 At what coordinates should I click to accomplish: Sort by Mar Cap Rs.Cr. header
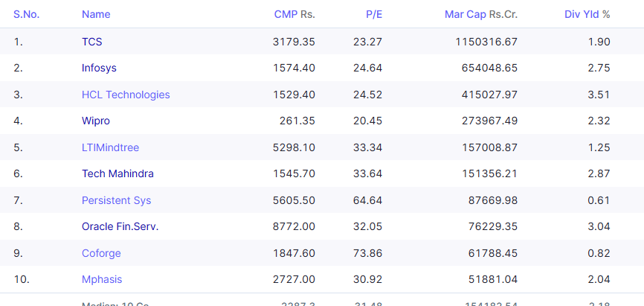(x=481, y=14)
